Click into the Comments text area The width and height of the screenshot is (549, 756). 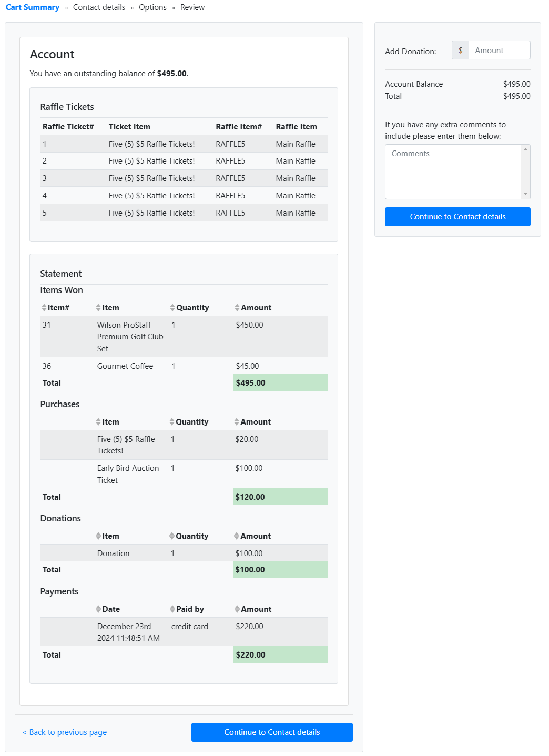tap(453, 172)
